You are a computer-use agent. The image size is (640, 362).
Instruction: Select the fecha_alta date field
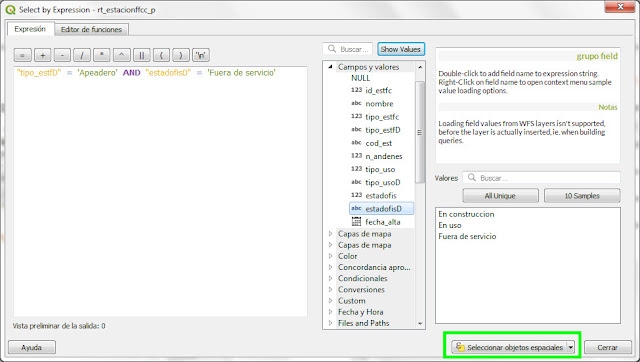pyautogui.click(x=382, y=222)
